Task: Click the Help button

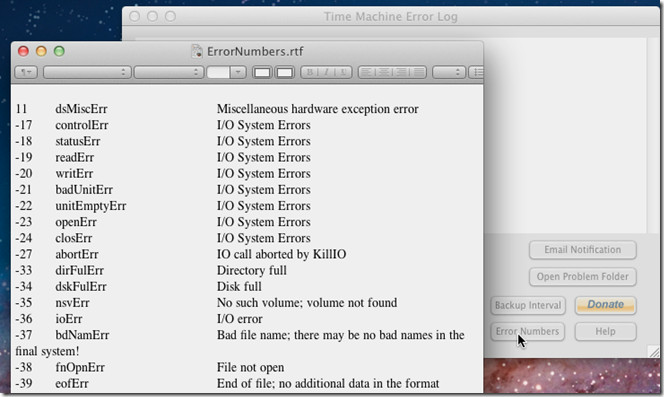Action: (x=606, y=331)
